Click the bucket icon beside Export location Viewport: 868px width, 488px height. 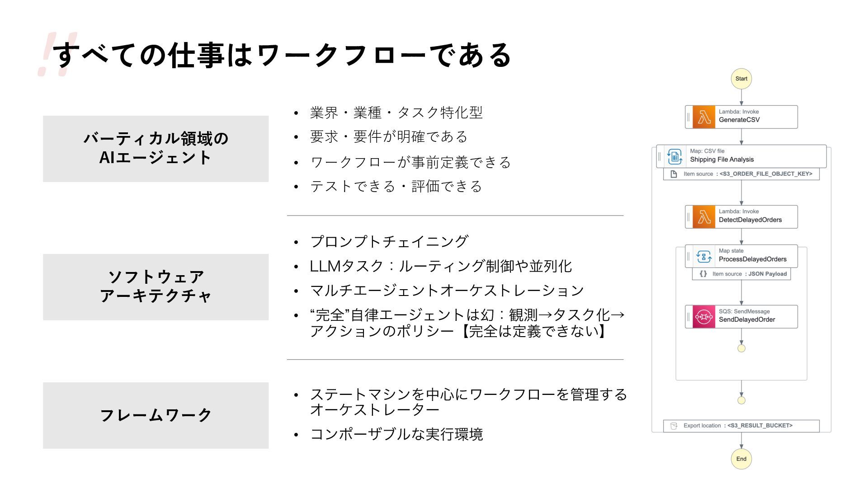pyautogui.click(x=674, y=426)
